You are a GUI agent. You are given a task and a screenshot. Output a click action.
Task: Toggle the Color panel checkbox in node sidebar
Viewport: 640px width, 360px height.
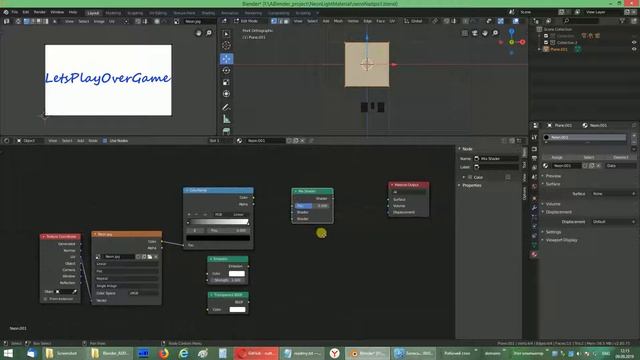(x=470, y=177)
